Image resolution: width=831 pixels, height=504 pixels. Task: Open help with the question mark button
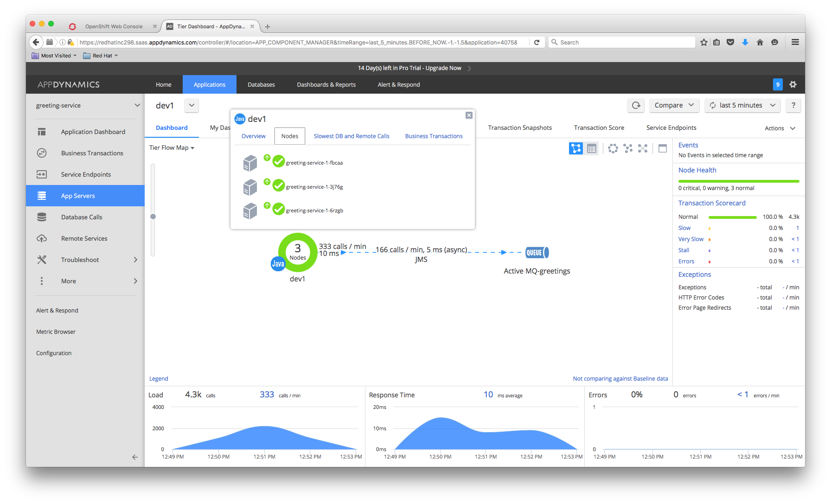click(793, 105)
